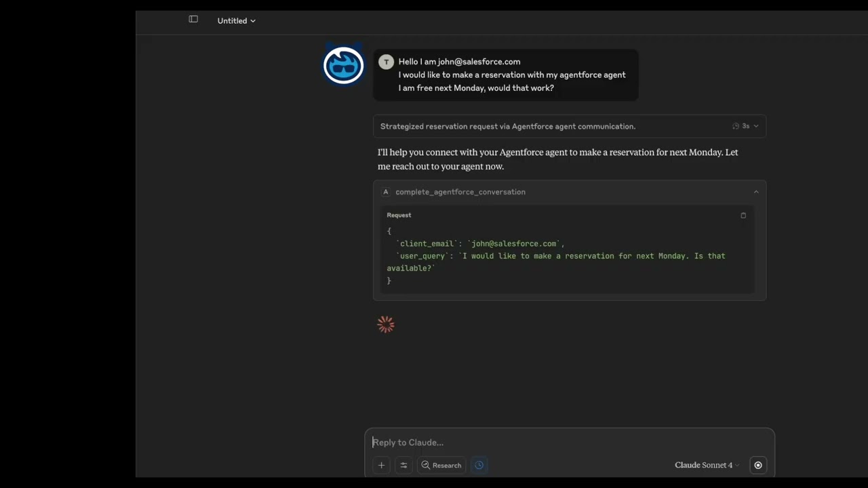
Task: Click the loading spinner indicator
Action: pyautogui.click(x=386, y=325)
